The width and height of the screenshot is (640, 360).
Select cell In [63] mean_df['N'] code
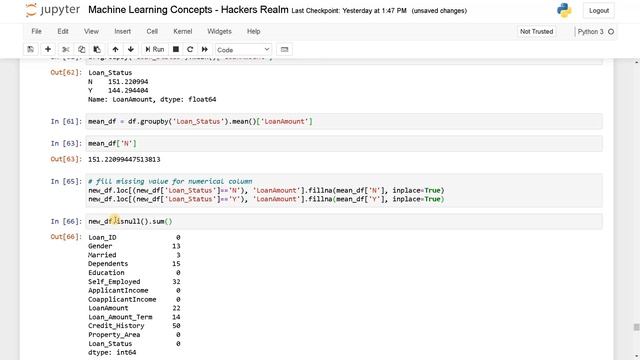(x=344, y=143)
